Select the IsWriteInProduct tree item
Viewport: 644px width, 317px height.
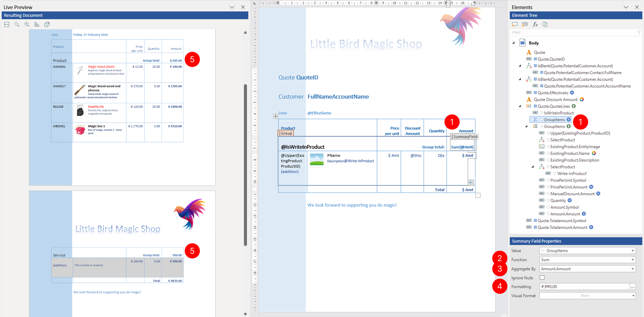tap(559, 113)
